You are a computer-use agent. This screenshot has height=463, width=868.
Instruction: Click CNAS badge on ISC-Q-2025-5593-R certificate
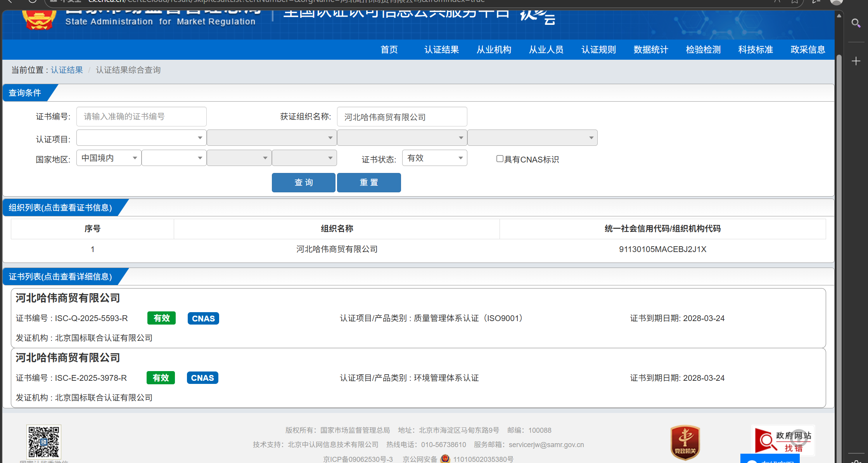tap(203, 318)
